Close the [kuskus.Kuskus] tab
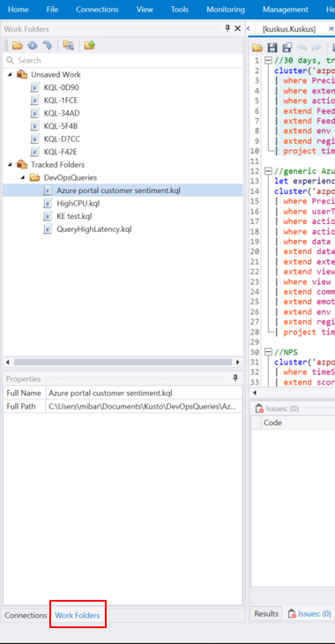The width and height of the screenshot is (335, 644). coord(331,29)
